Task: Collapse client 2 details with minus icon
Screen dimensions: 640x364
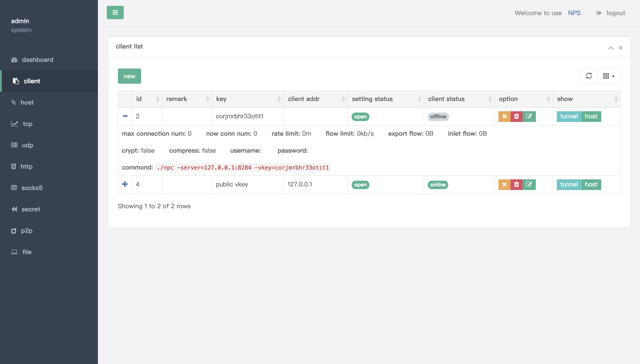Action: tap(125, 116)
